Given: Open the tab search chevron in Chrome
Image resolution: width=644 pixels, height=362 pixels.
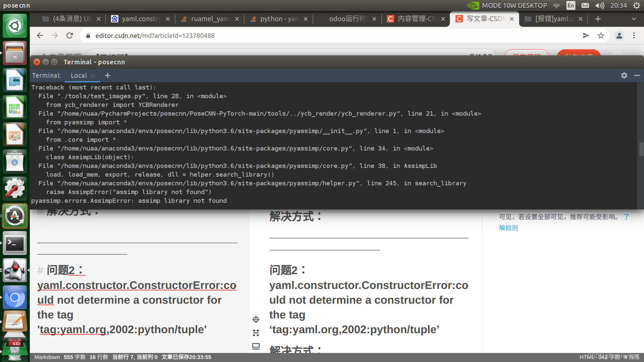Looking at the screenshot, I should pos(634,19).
